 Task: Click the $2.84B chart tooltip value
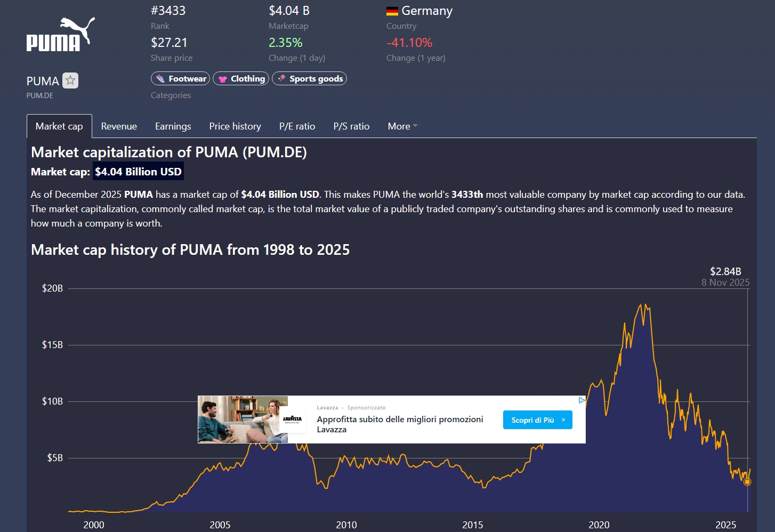pos(725,271)
